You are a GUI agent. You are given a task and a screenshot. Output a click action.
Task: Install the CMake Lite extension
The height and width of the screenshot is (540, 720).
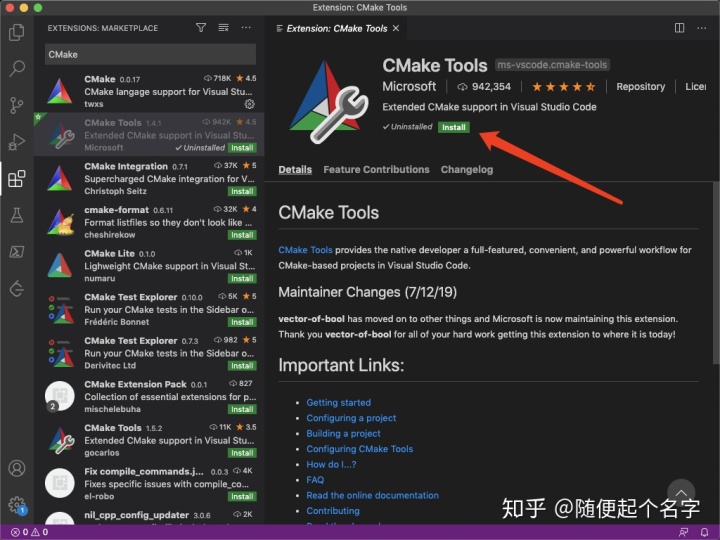pos(242,279)
